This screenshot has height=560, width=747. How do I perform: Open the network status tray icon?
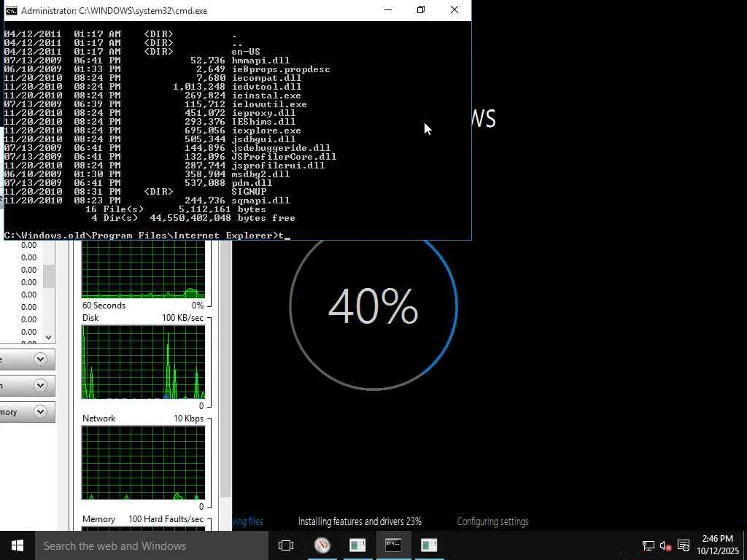coord(648,546)
